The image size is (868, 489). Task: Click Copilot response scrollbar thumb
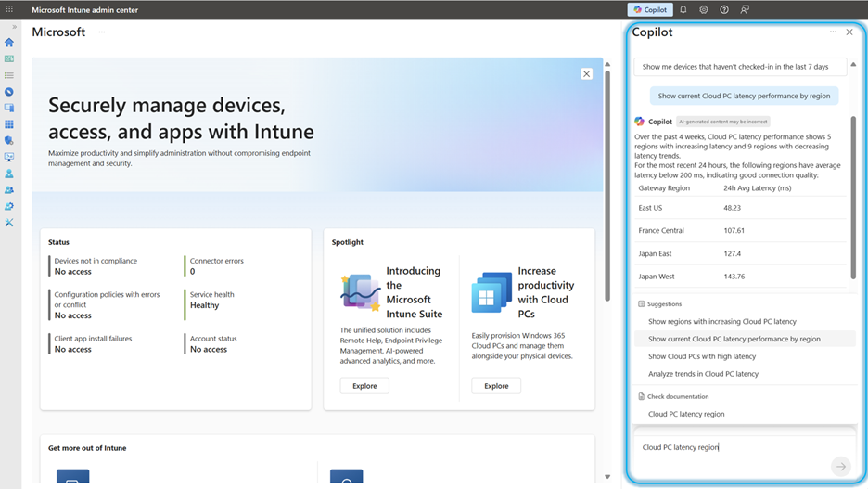point(853,198)
